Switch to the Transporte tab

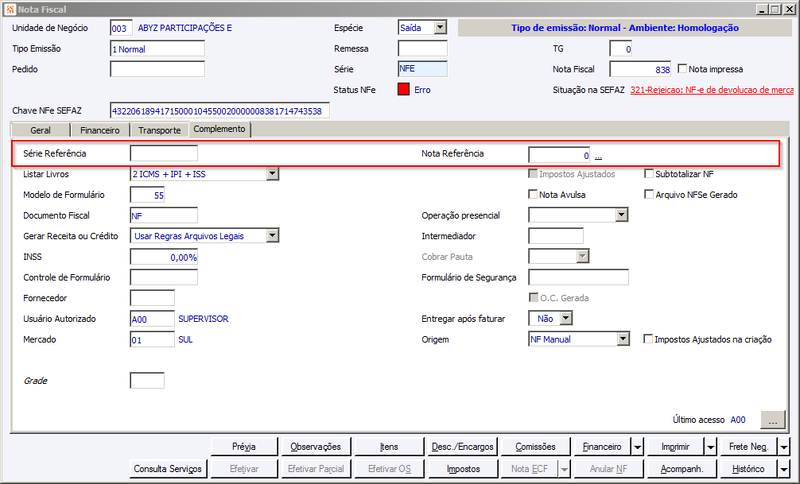159,130
